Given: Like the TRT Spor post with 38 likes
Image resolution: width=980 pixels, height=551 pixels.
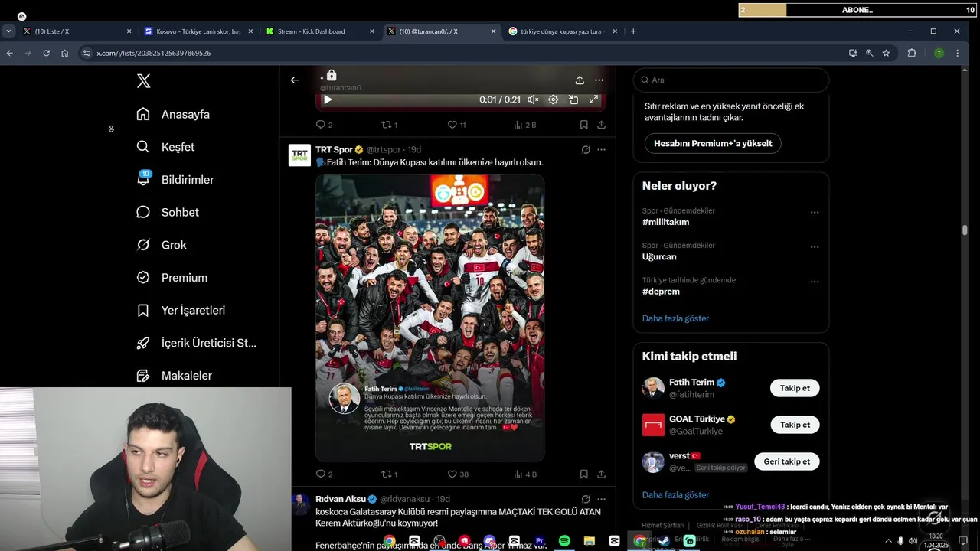Looking at the screenshot, I should 458,474.
